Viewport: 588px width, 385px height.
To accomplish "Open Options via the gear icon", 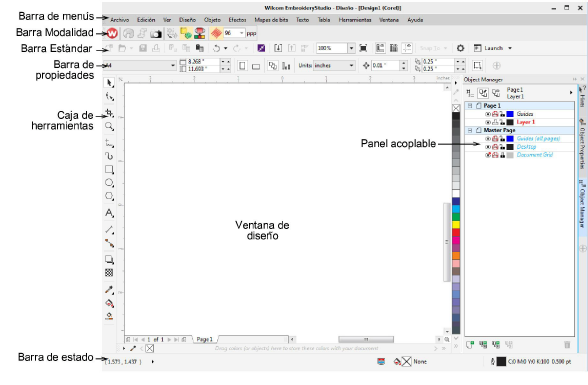I will click(x=460, y=48).
